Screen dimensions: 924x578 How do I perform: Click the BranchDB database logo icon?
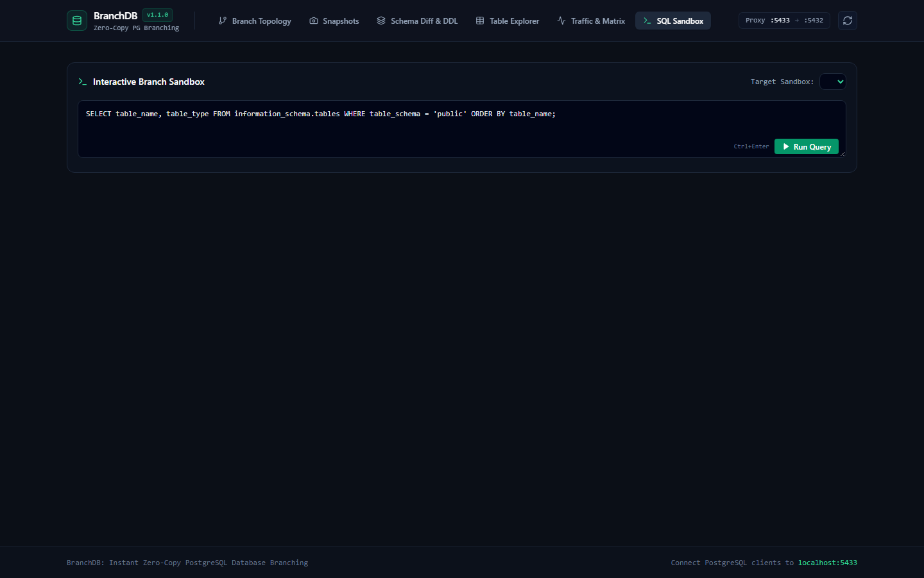77,21
